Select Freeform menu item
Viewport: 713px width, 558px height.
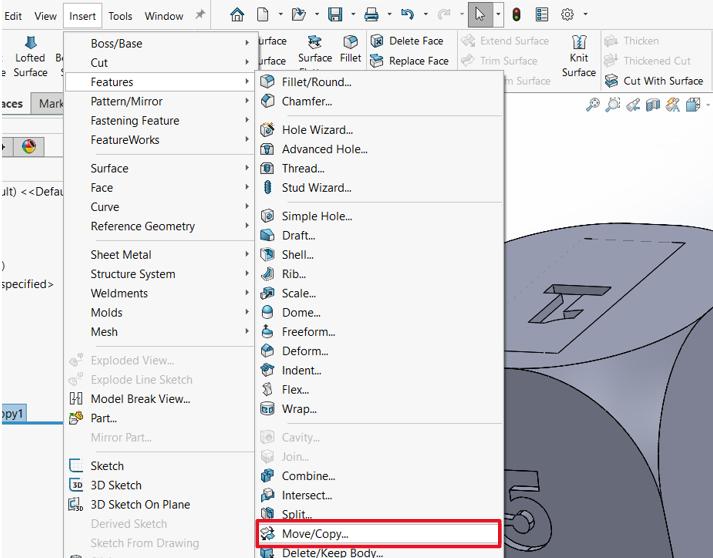point(380,332)
